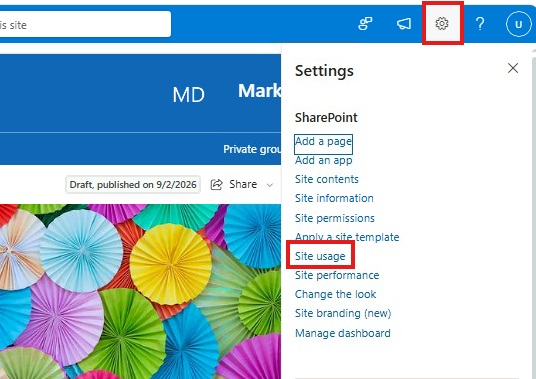Open Site information link
Image resolution: width=536 pixels, height=379 pixels.
point(334,198)
